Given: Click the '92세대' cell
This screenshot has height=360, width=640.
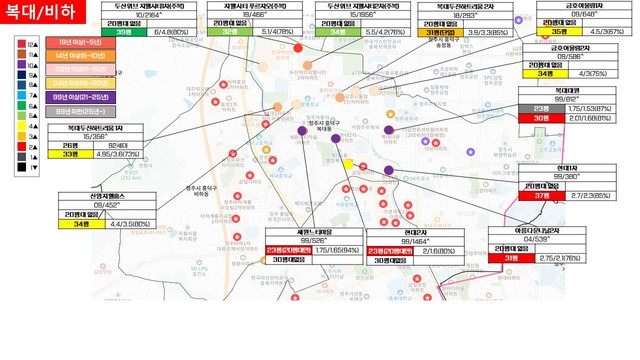Looking at the screenshot, I should pyautogui.click(x=118, y=145).
